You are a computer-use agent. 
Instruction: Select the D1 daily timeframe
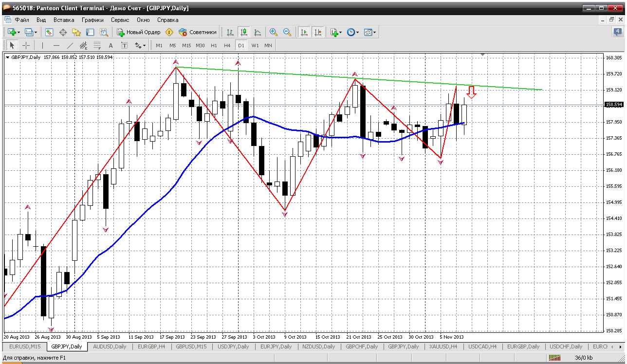241,45
